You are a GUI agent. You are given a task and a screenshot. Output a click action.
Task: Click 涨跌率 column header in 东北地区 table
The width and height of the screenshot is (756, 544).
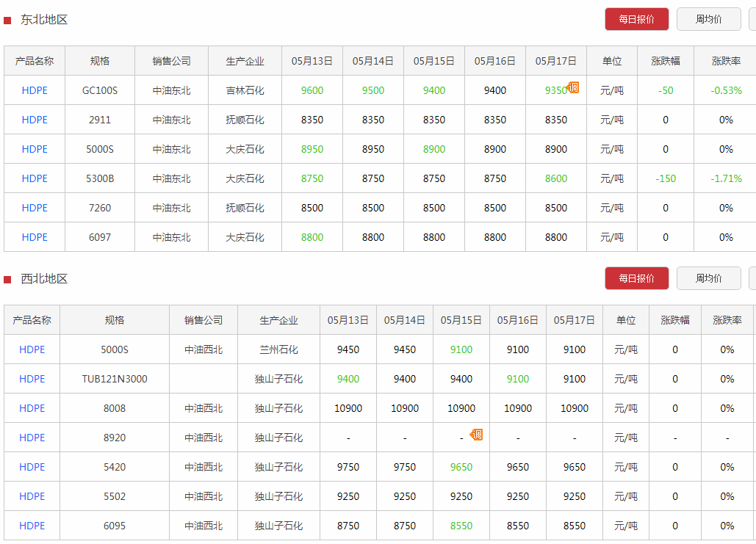click(726, 61)
